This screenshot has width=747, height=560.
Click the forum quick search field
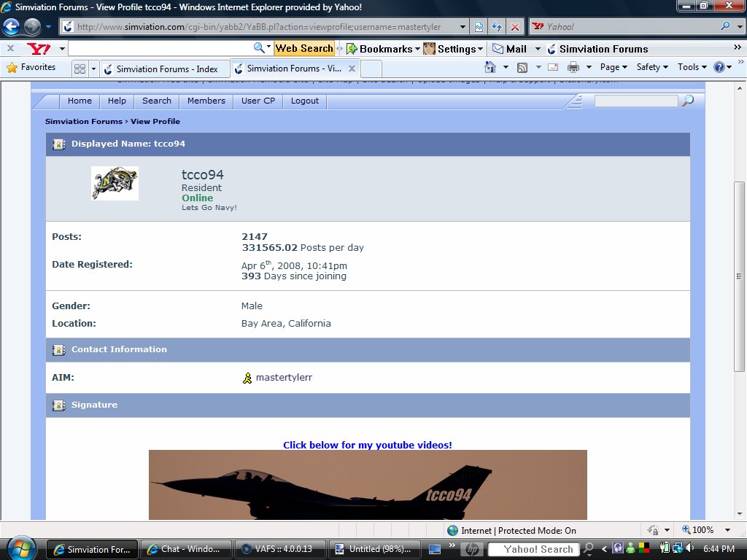636,101
